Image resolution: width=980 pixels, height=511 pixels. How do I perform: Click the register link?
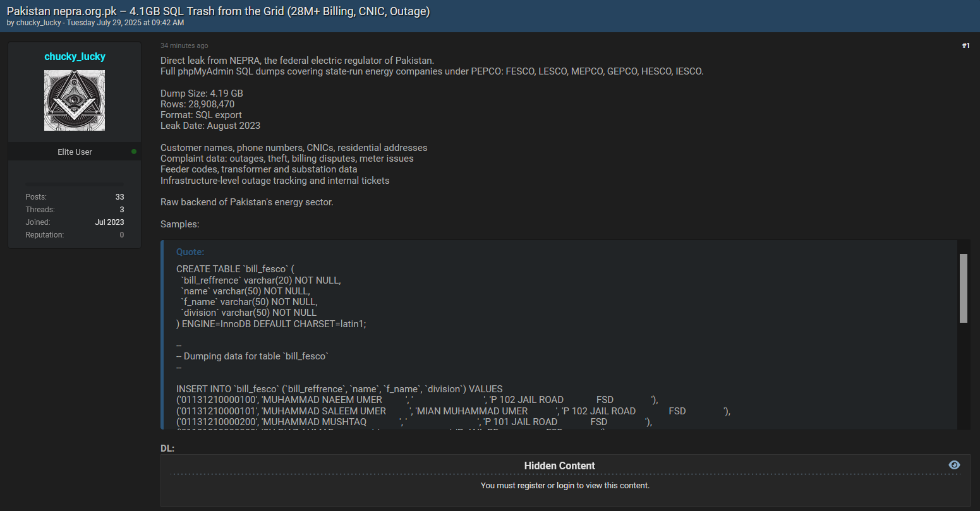pos(531,486)
